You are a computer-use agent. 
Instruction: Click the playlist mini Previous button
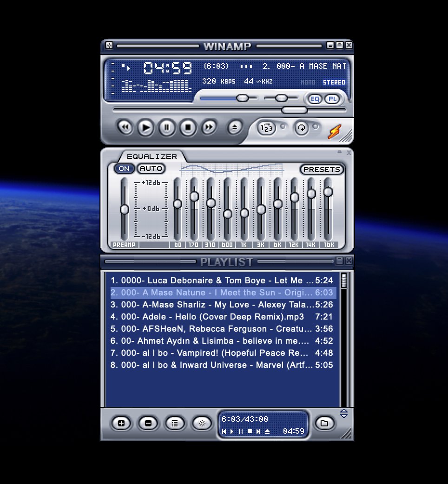[x=224, y=432]
